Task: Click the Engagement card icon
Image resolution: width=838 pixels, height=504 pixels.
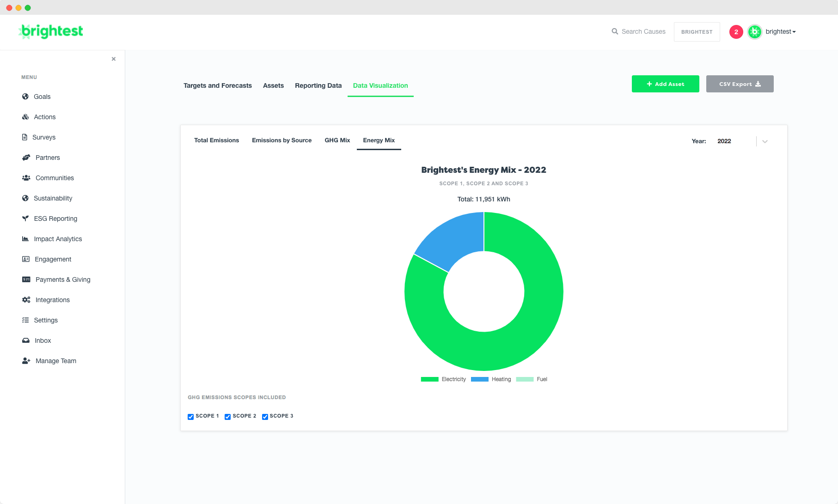Action: 26,259
